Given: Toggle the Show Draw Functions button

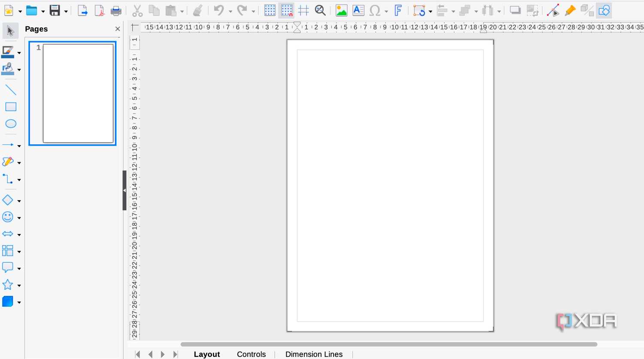Looking at the screenshot, I should pos(604,11).
